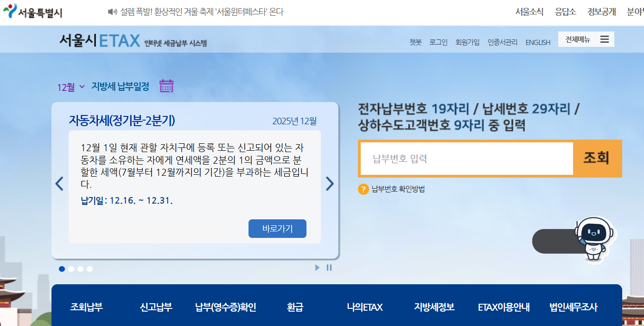
Task: Play the tax schedule slideshow
Action: (317, 268)
